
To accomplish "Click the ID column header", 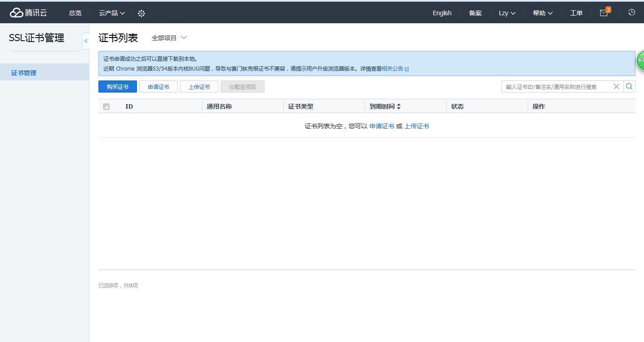I will tap(129, 106).
